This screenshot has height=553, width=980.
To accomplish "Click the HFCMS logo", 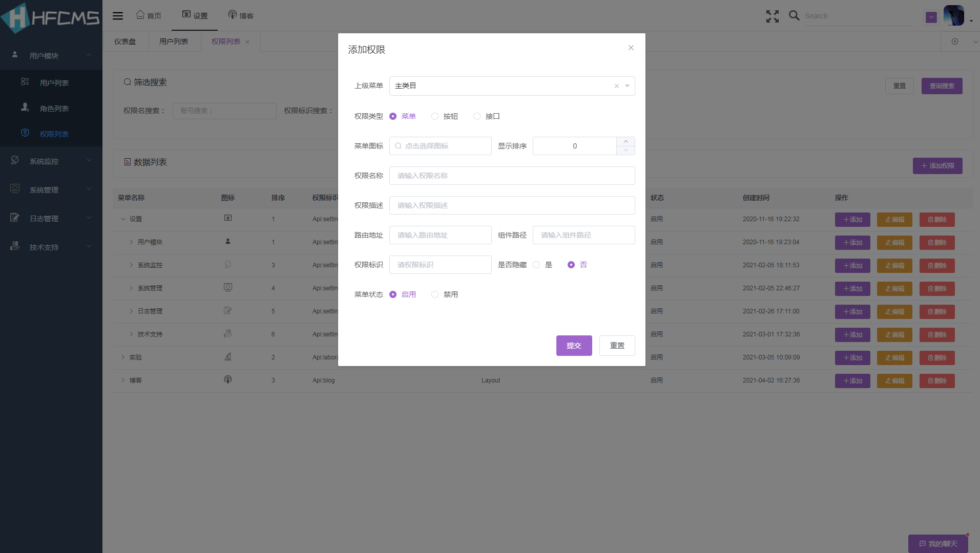I will coord(50,17).
